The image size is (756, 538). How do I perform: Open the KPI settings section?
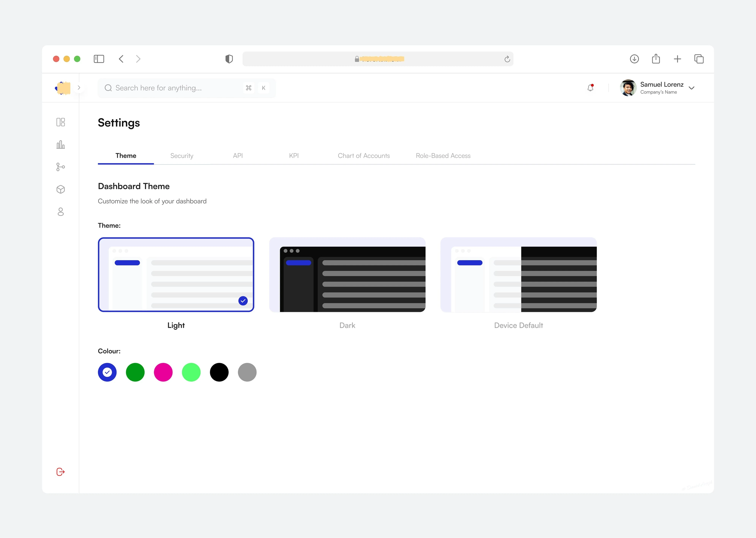(x=294, y=156)
